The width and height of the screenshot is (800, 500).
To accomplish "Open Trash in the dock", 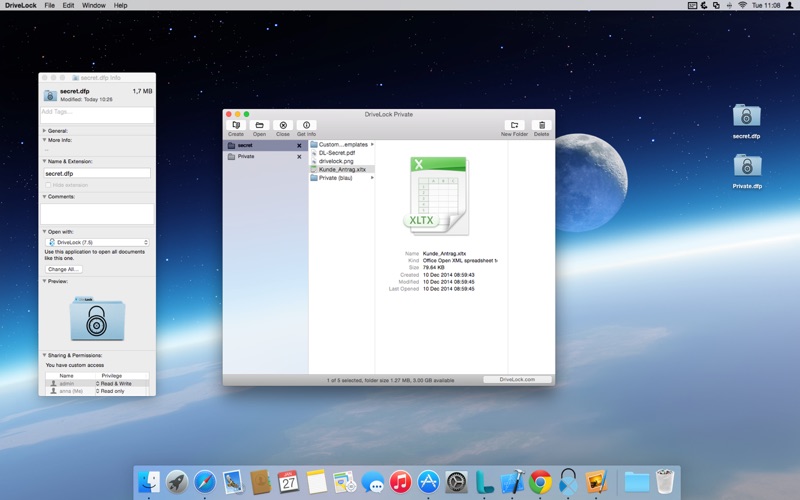I will pyautogui.click(x=665, y=482).
